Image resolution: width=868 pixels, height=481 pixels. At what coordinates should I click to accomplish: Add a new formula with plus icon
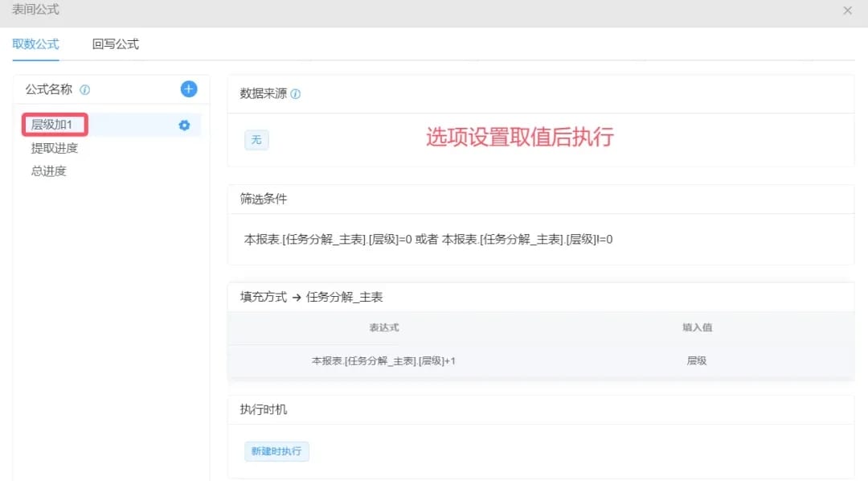[189, 89]
